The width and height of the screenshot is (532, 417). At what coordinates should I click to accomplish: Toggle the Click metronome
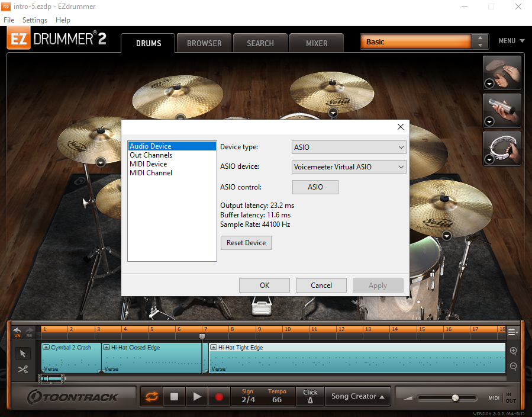(310, 396)
